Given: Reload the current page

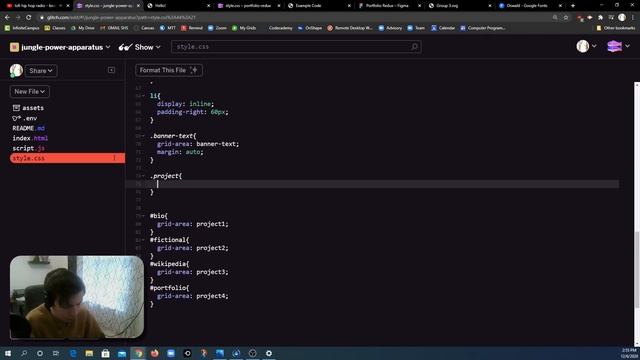Looking at the screenshot, I should pos(28,18).
